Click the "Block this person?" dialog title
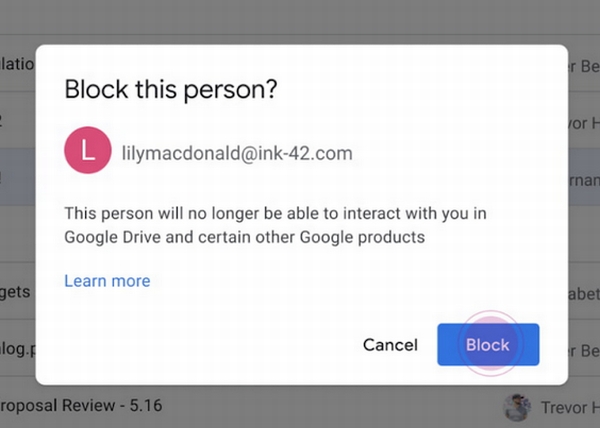The width and height of the screenshot is (600, 428). tap(170, 90)
